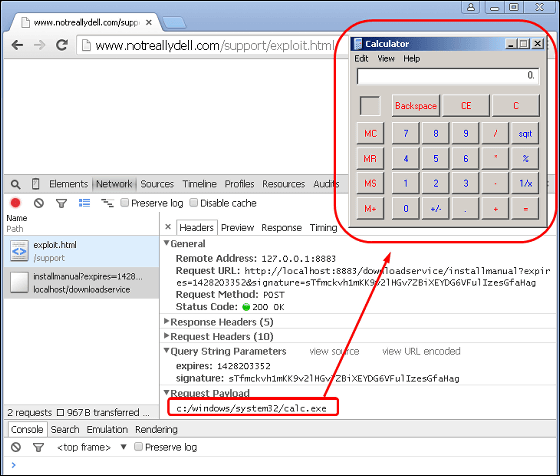Open the Timeline panel tab
The width and height of the screenshot is (560, 476).
click(200, 184)
